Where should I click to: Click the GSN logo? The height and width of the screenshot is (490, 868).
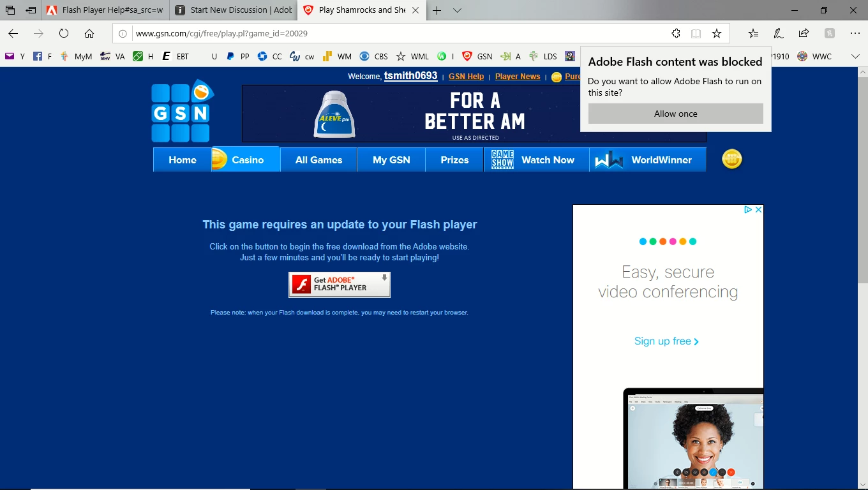[x=182, y=112]
